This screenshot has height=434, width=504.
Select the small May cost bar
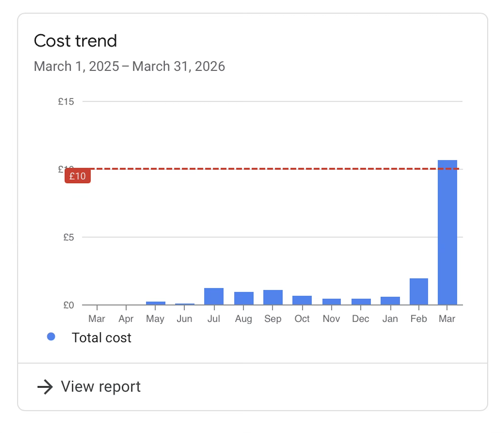pyautogui.click(x=155, y=302)
